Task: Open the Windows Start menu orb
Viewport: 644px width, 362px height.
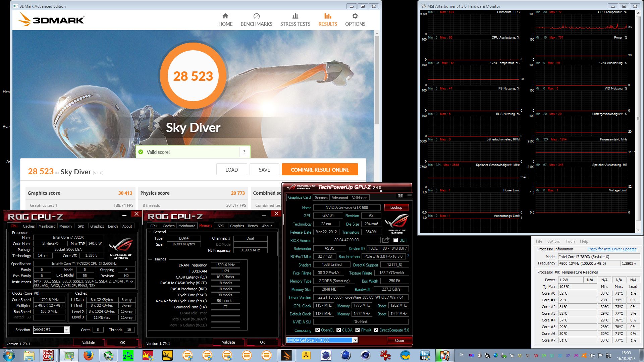Action: [x=9, y=355]
